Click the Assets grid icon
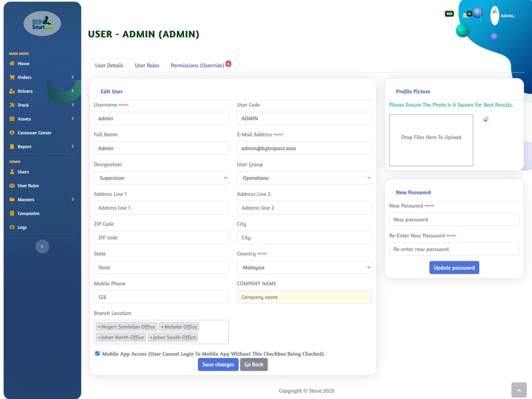The height and width of the screenshot is (399, 532). click(x=12, y=119)
